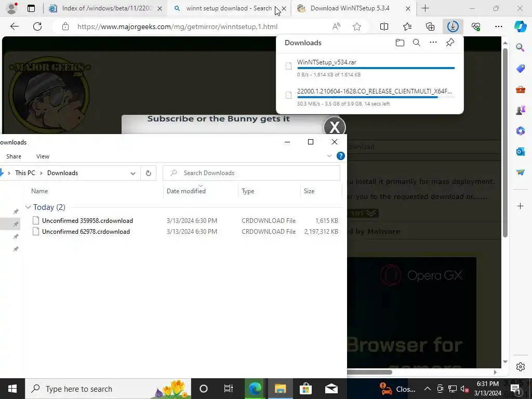Toggle the Downloads toolbar button
The width and height of the screenshot is (532, 399).
point(453,26)
